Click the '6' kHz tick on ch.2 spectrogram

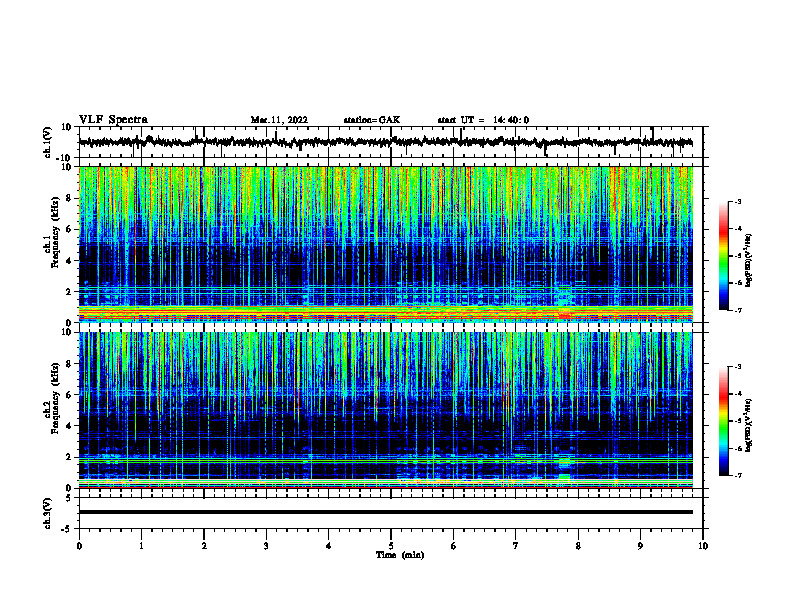69,395
